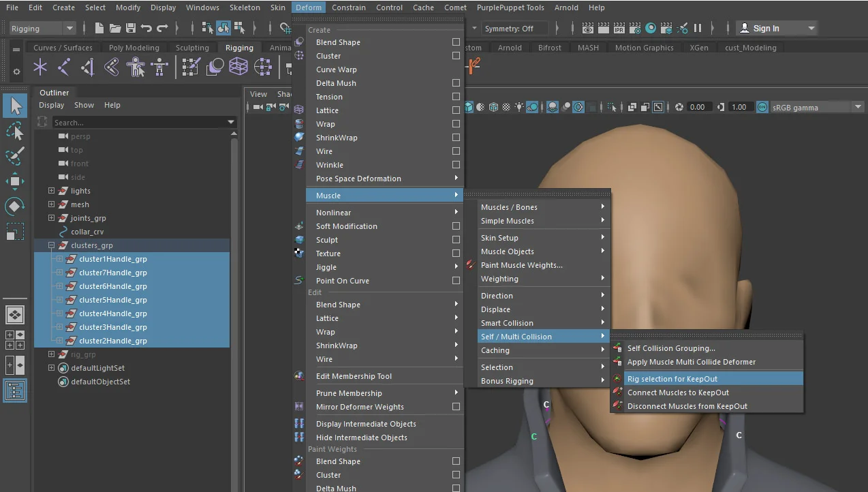Click the Create Joints shelf icon
Image resolution: width=868 pixels, height=492 pixels.
pyautogui.click(x=64, y=67)
